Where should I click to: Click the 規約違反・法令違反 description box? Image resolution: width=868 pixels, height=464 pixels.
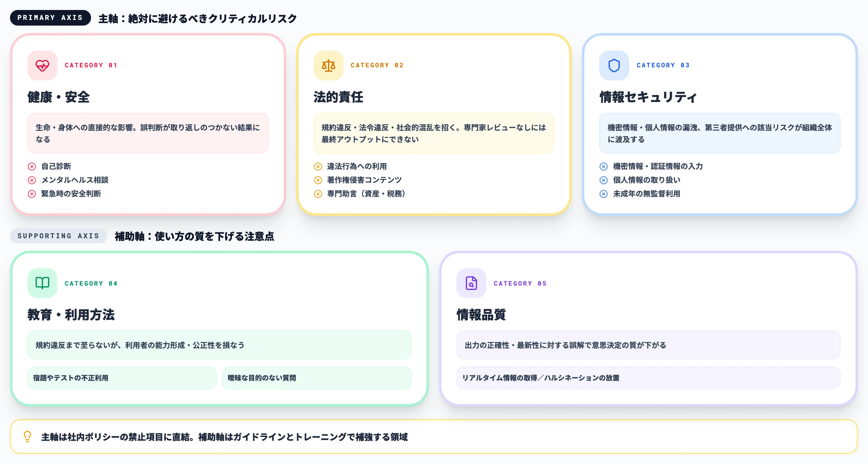point(434,133)
